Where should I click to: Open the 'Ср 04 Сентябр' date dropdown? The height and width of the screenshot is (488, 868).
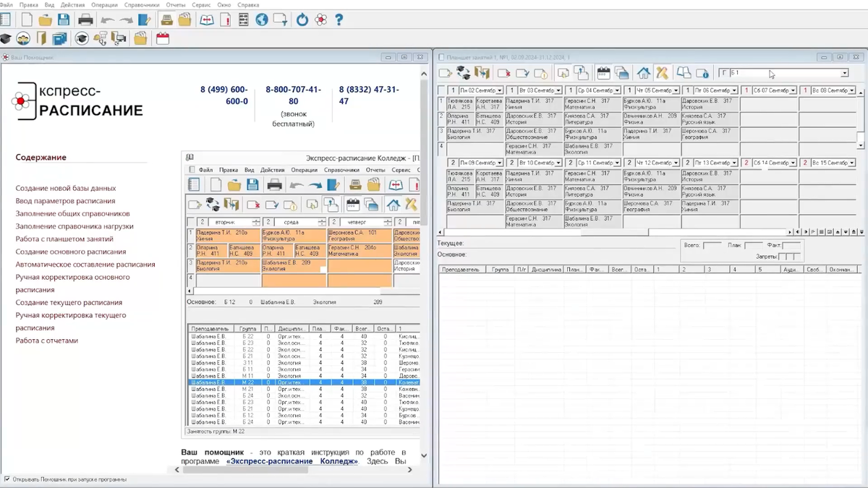click(x=617, y=91)
